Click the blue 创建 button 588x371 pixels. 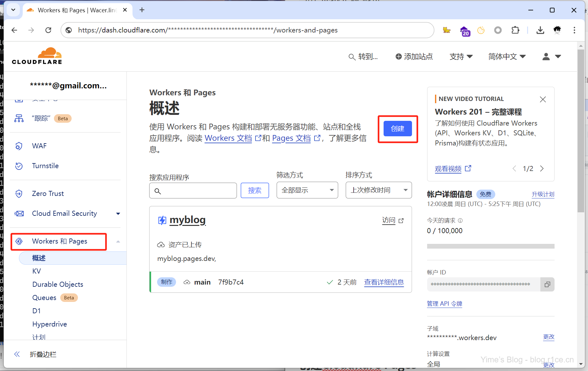(397, 129)
